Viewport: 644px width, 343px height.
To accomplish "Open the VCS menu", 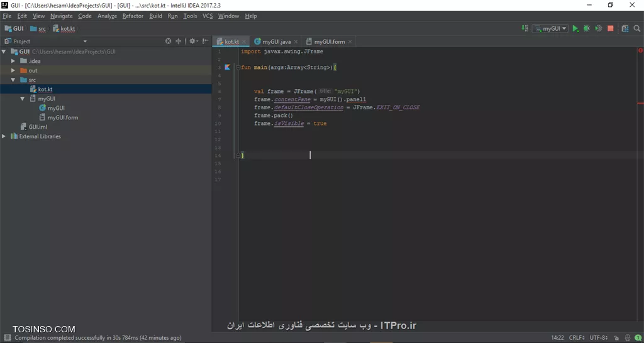I will tap(208, 16).
